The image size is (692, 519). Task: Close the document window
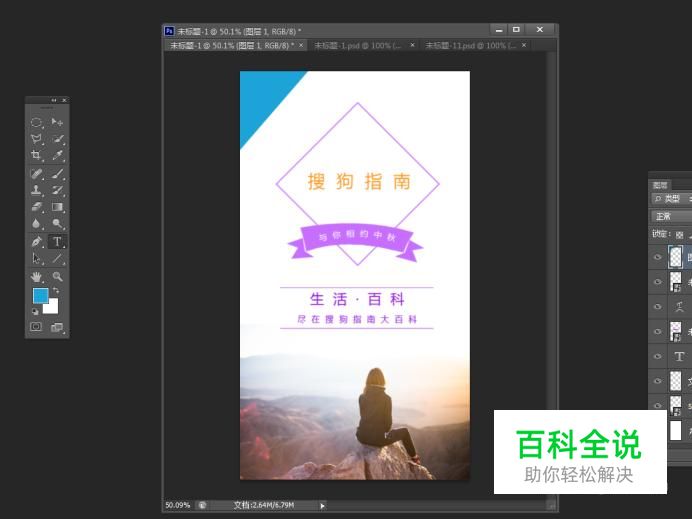pyautogui.click(x=540, y=30)
